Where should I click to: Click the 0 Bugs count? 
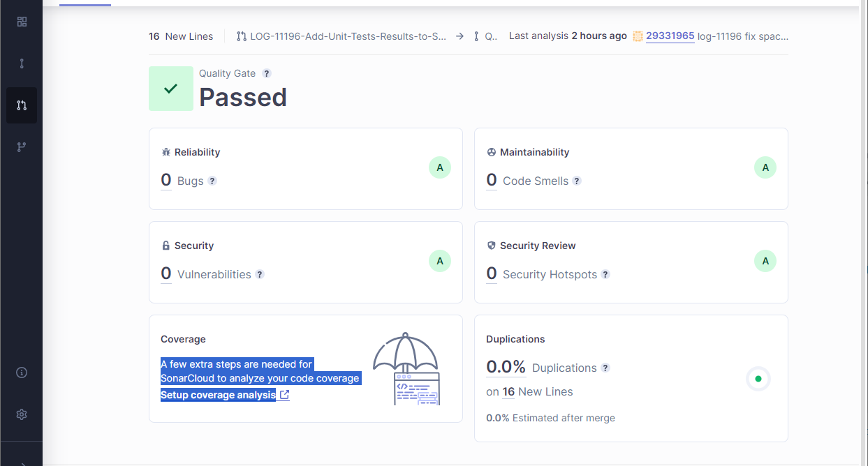(x=166, y=180)
